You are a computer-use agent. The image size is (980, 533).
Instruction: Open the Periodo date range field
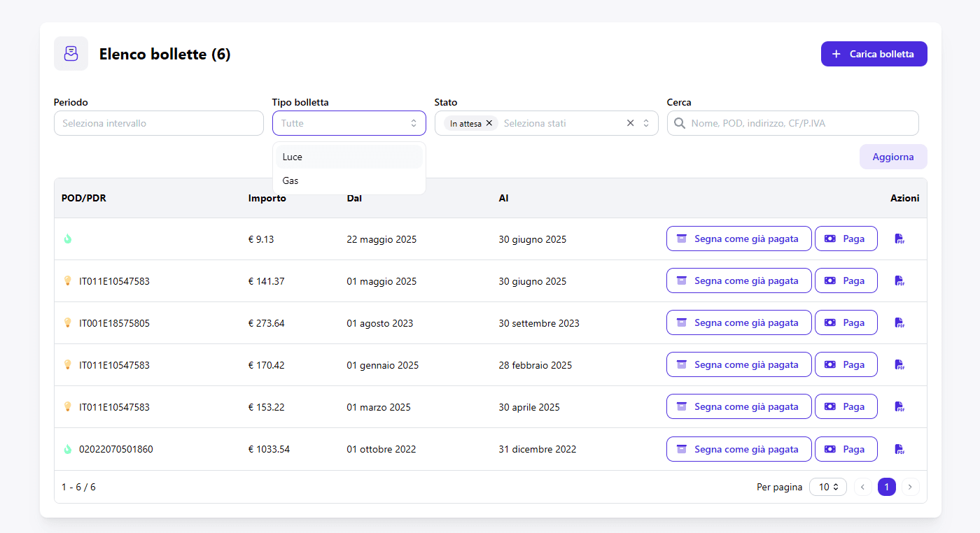click(x=159, y=123)
